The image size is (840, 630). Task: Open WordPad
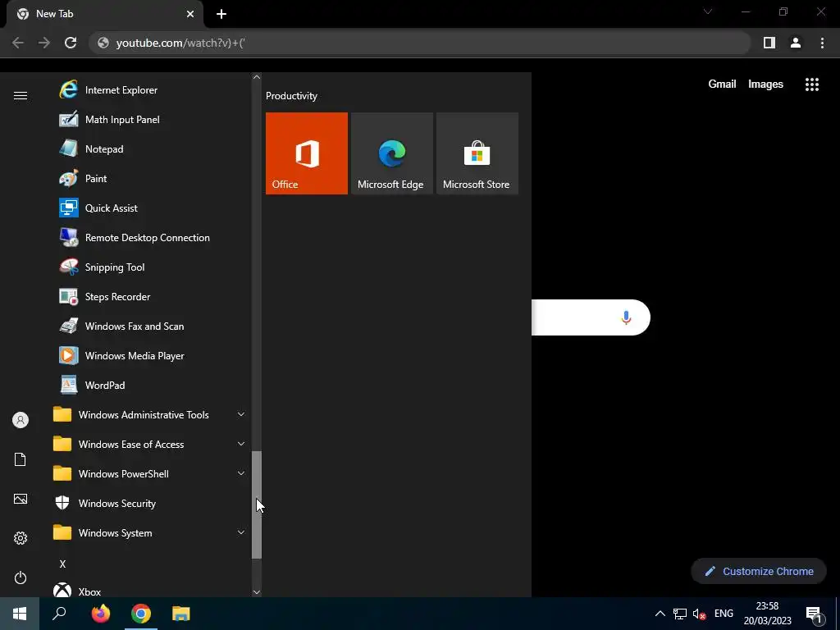pos(150,385)
